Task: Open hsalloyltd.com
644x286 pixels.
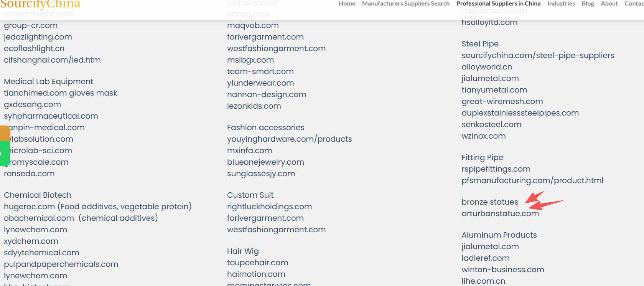Action: coord(489,23)
